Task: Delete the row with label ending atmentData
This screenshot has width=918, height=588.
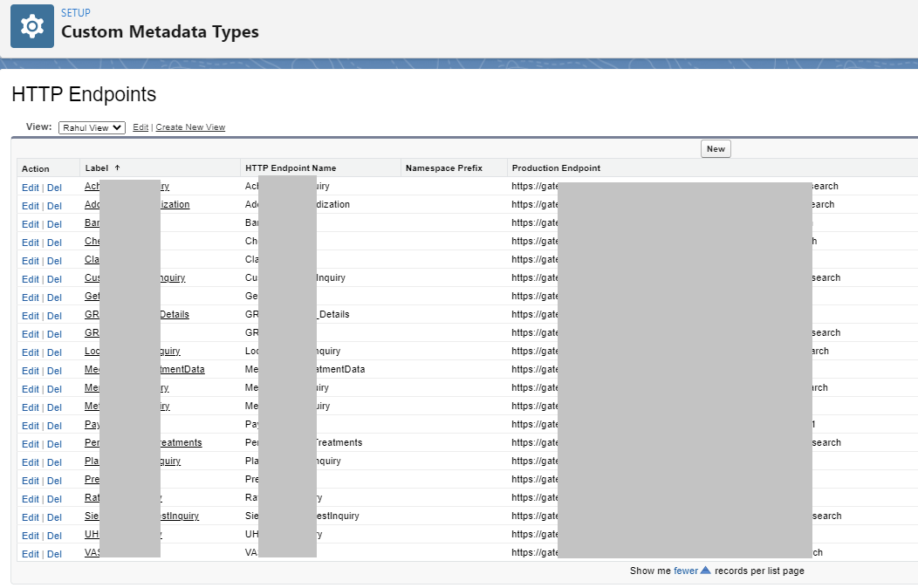Action: 54,371
